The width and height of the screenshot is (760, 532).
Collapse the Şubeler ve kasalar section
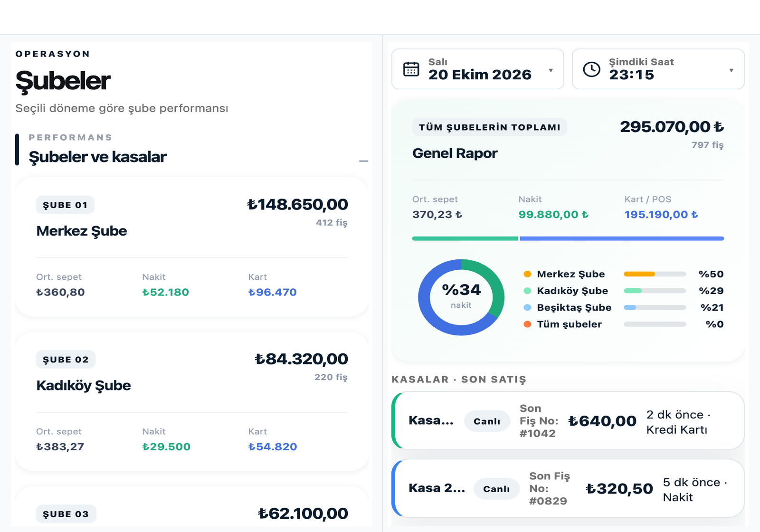click(x=363, y=161)
